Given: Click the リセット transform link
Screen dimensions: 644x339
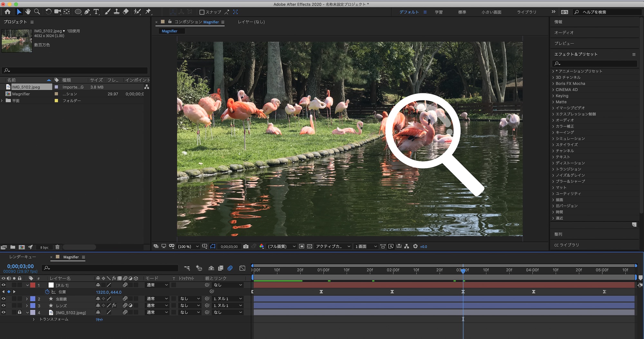Looking at the screenshot, I should (99, 319).
